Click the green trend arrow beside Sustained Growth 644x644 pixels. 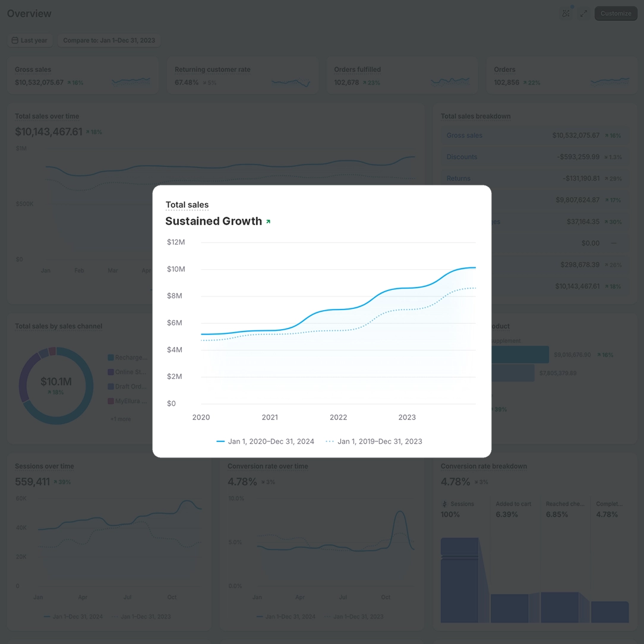269,222
